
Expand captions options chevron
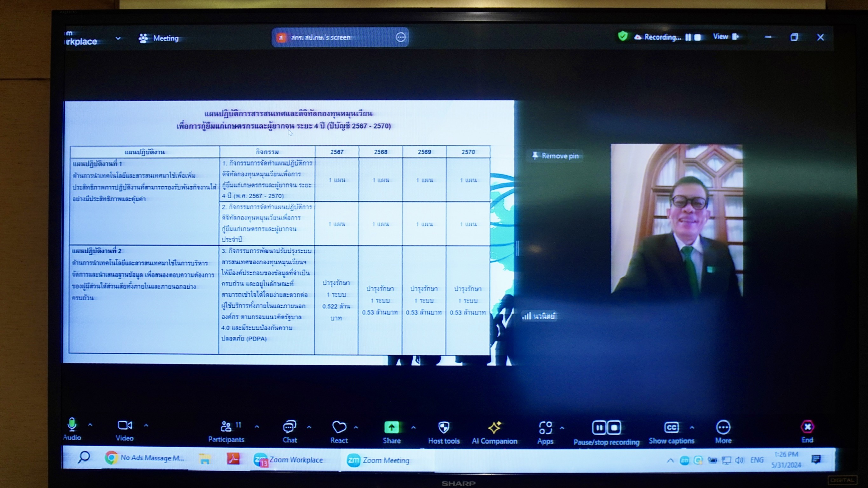pyautogui.click(x=692, y=427)
